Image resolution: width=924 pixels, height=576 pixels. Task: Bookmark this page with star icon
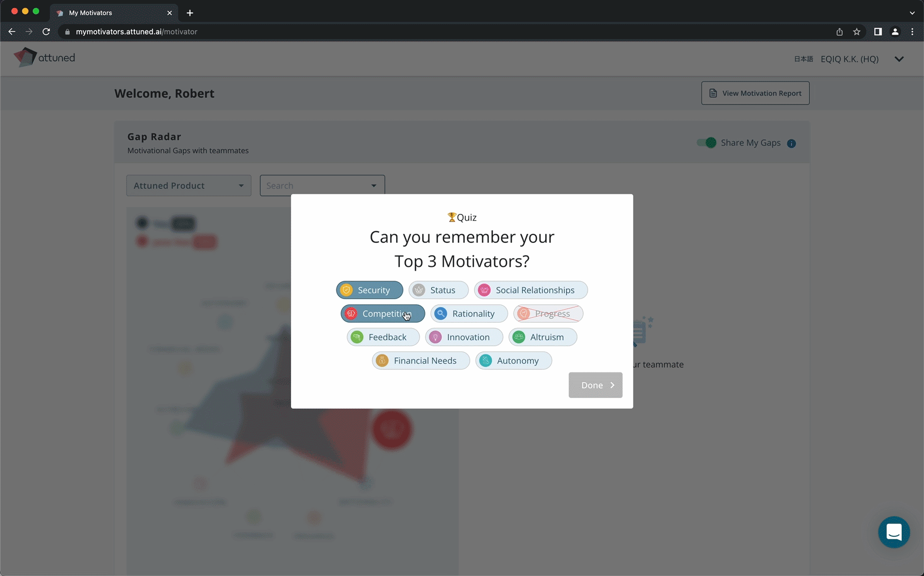[x=857, y=32]
